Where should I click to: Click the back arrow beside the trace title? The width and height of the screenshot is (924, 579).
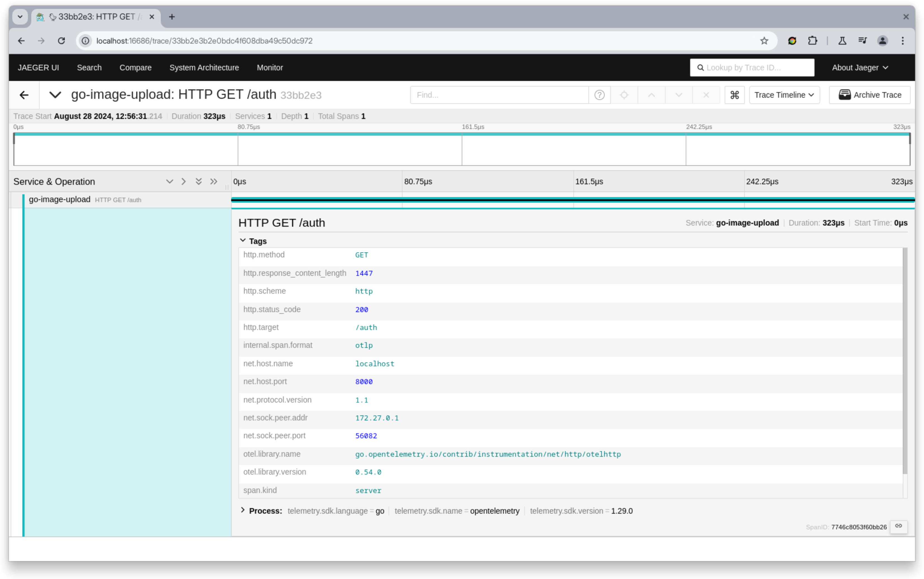(x=24, y=95)
